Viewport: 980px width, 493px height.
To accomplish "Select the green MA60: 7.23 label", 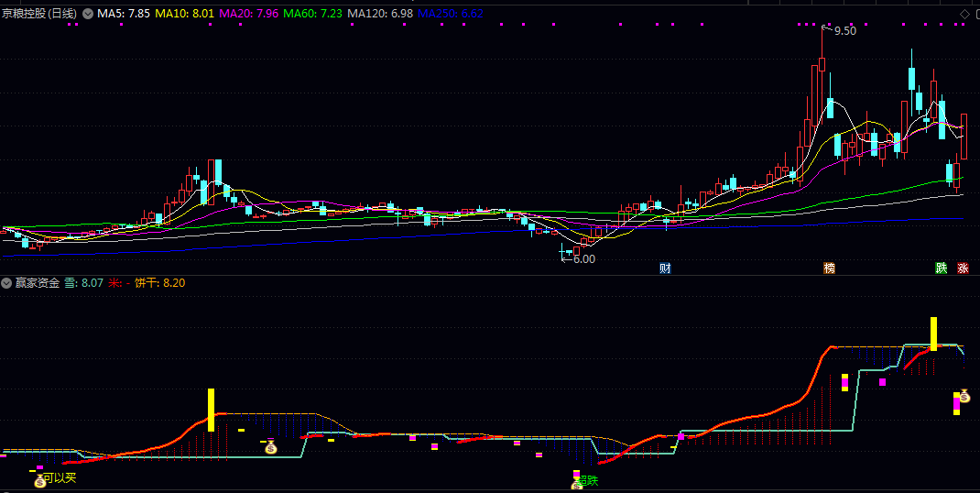I will pyautogui.click(x=313, y=14).
